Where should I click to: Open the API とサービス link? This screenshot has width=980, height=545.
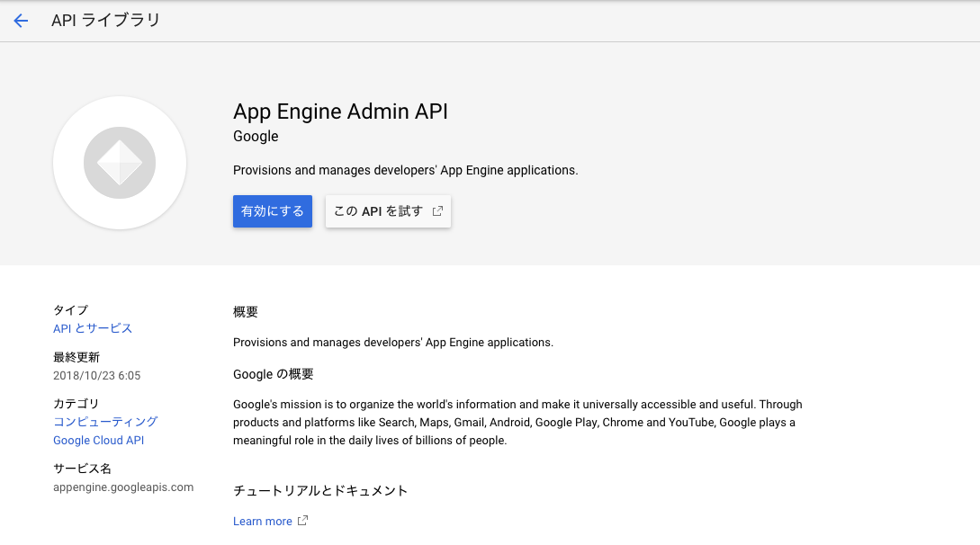tap(91, 328)
